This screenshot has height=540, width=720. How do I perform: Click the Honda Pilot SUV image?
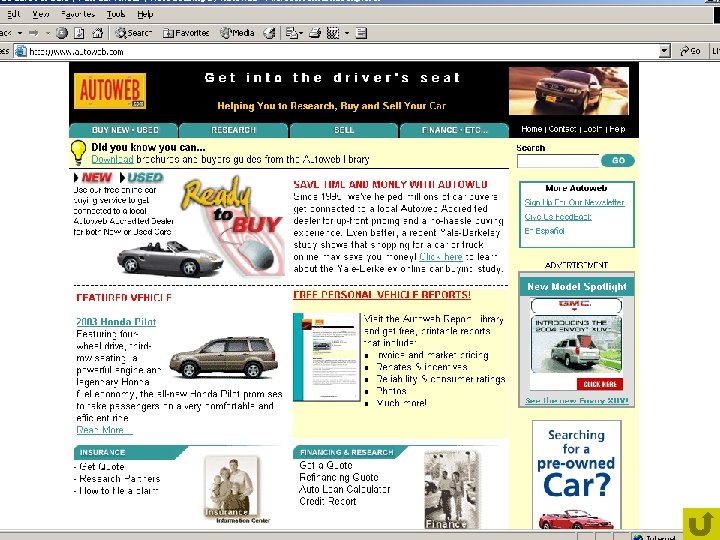pyautogui.click(x=224, y=357)
